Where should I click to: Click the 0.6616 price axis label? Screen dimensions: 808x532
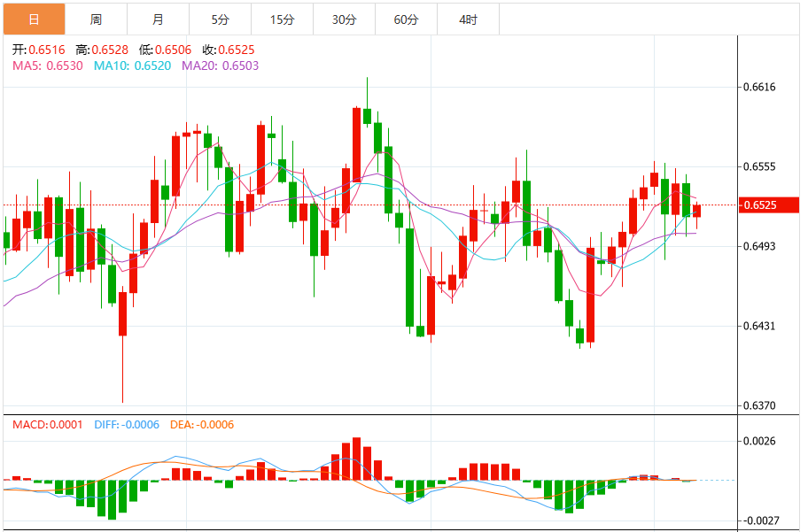point(758,87)
